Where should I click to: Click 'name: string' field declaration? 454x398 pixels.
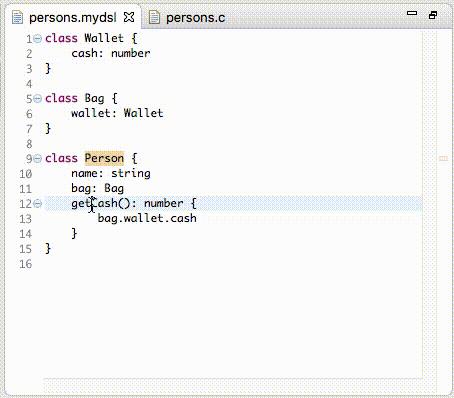(111, 173)
